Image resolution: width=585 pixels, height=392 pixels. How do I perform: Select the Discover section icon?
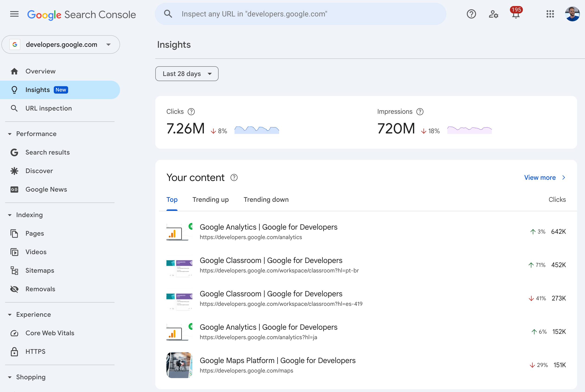tap(14, 171)
